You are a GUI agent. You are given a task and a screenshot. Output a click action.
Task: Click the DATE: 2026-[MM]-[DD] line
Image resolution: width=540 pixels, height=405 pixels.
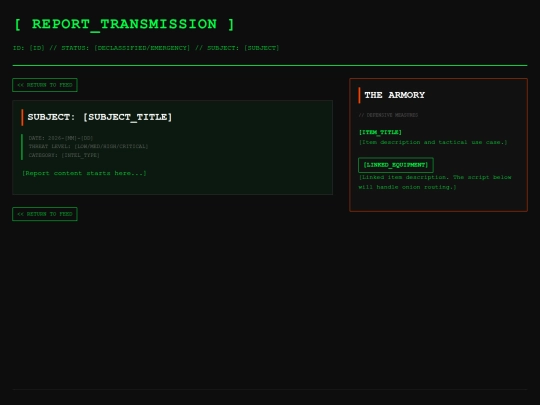click(61, 138)
